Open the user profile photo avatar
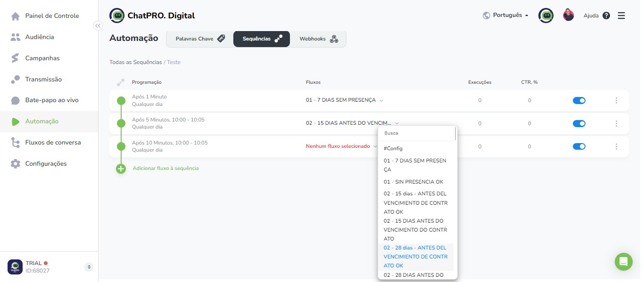Image resolution: width=644 pixels, height=282 pixels. pyautogui.click(x=569, y=15)
